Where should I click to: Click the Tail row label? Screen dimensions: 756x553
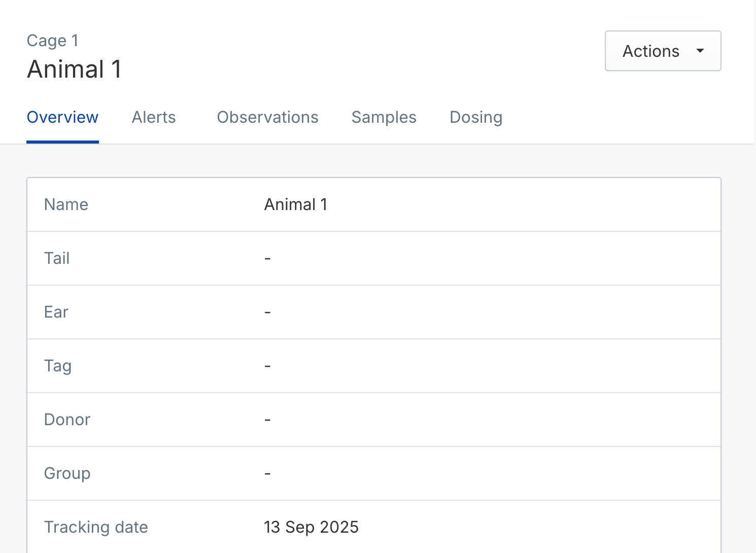[x=57, y=258]
